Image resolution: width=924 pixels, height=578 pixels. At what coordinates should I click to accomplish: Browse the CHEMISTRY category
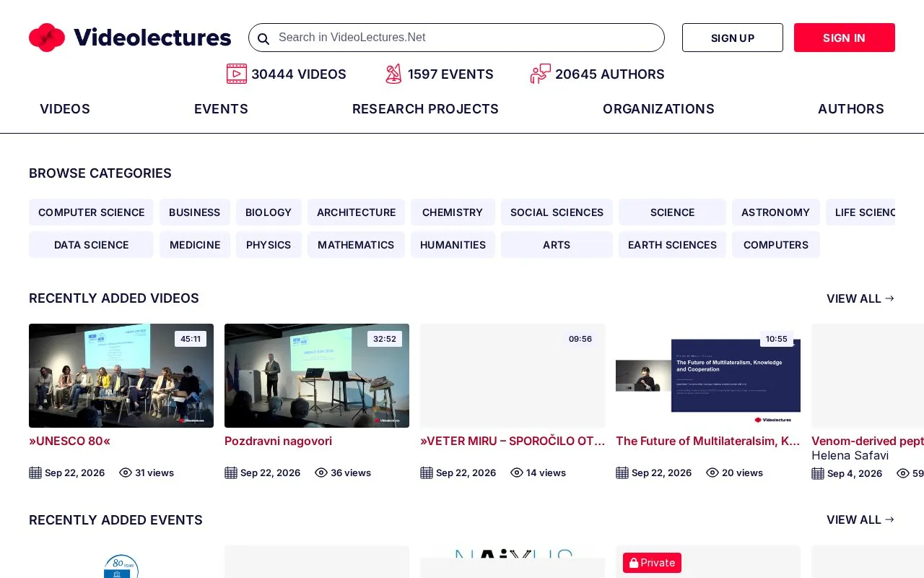coord(453,212)
